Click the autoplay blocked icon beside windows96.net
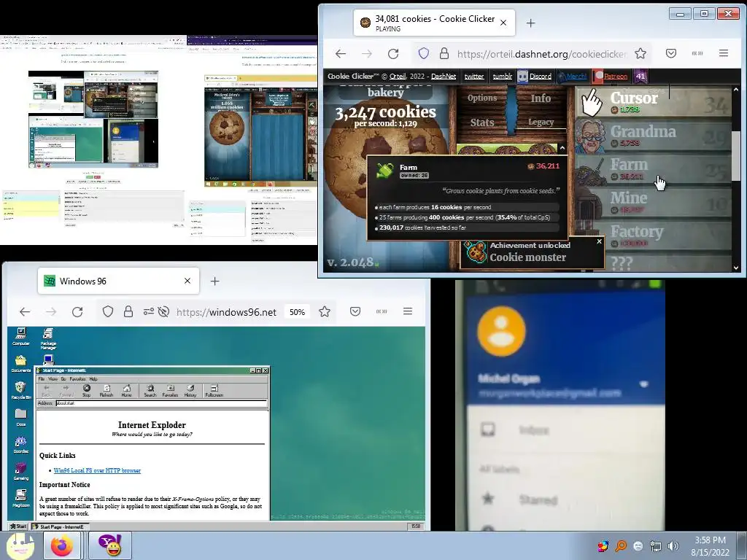 click(163, 312)
